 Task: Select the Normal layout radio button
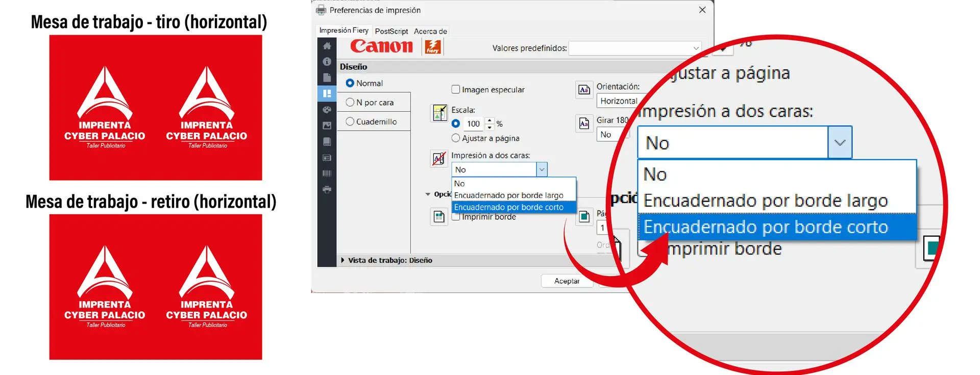click(350, 83)
